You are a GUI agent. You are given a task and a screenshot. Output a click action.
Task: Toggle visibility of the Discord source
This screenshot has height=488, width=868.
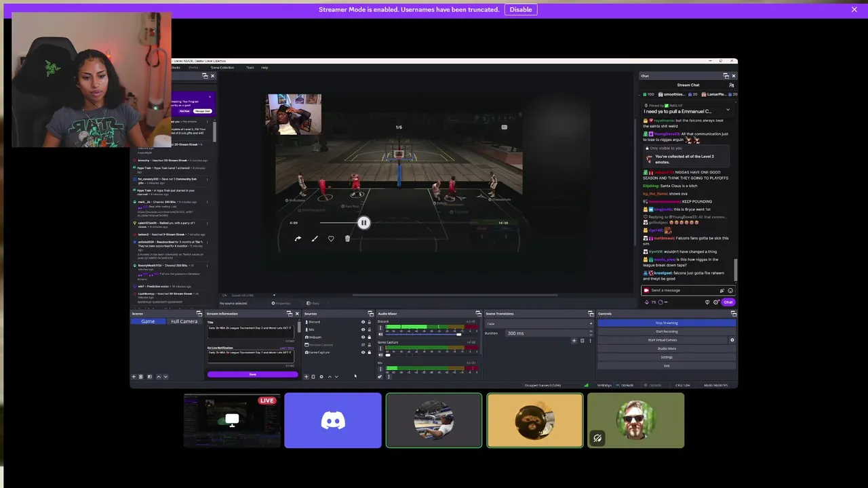(363, 322)
